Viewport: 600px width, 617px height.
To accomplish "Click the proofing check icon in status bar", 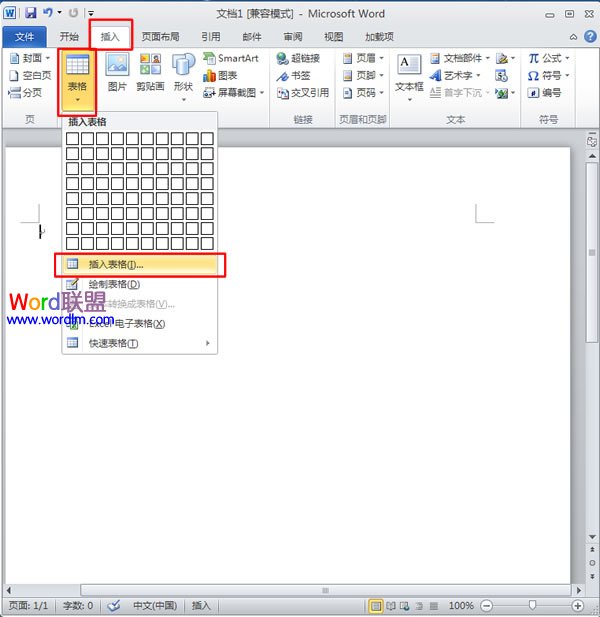I will click(x=114, y=605).
